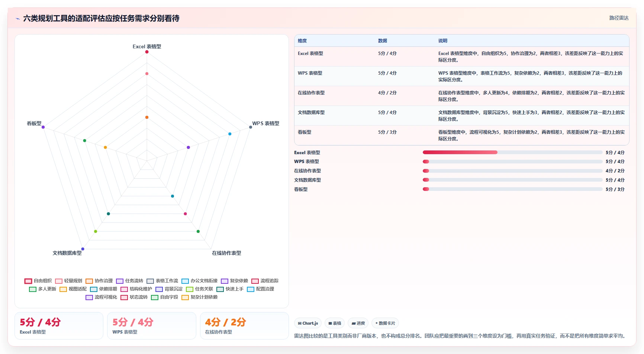Open the 在线协作表型 4分 / 2分 data card
Viewport: 644px width, 354px height.
point(244,326)
